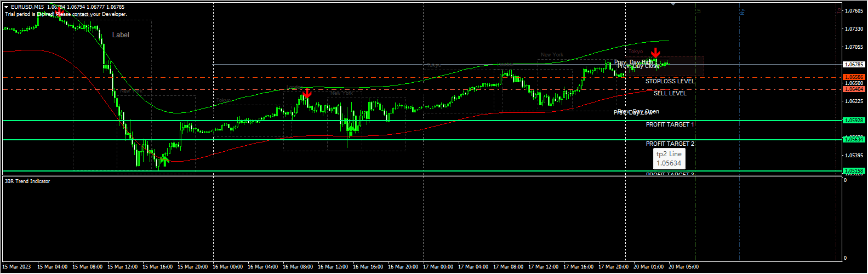Click the 1.05395 price scale value
The height and width of the screenshot is (274, 868).
click(x=854, y=156)
